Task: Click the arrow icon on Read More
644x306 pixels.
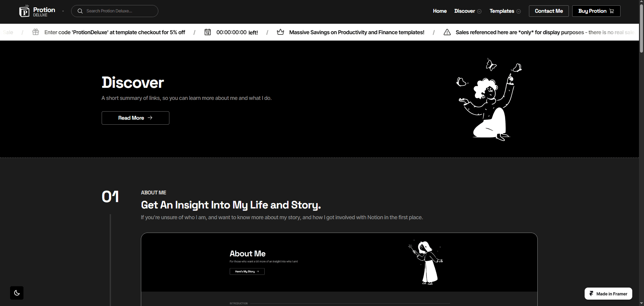Action: 150,118
